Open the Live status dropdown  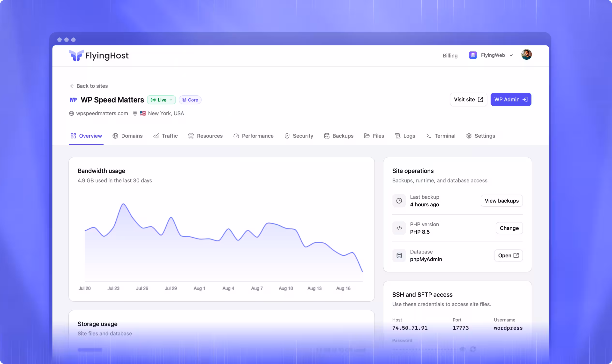tap(161, 100)
